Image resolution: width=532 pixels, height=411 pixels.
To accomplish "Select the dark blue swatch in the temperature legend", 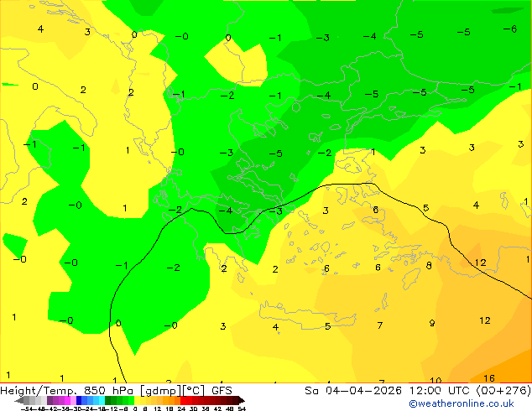I will pos(79,400).
